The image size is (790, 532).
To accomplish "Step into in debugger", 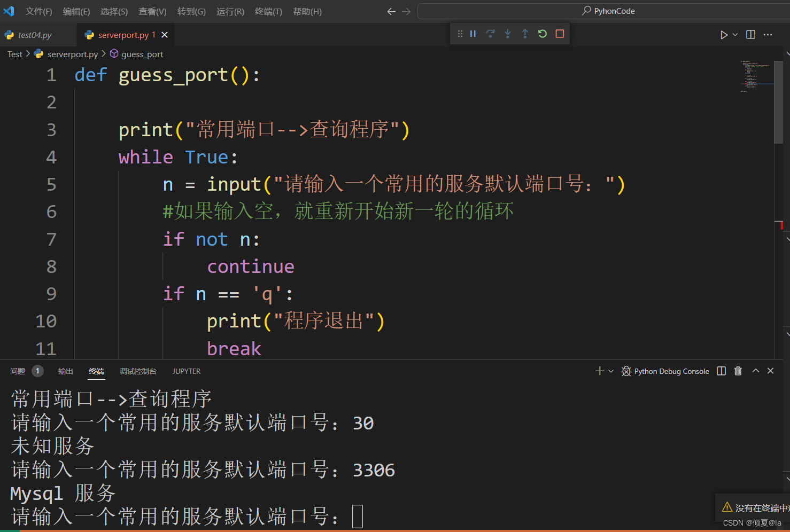I will tap(508, 34).
